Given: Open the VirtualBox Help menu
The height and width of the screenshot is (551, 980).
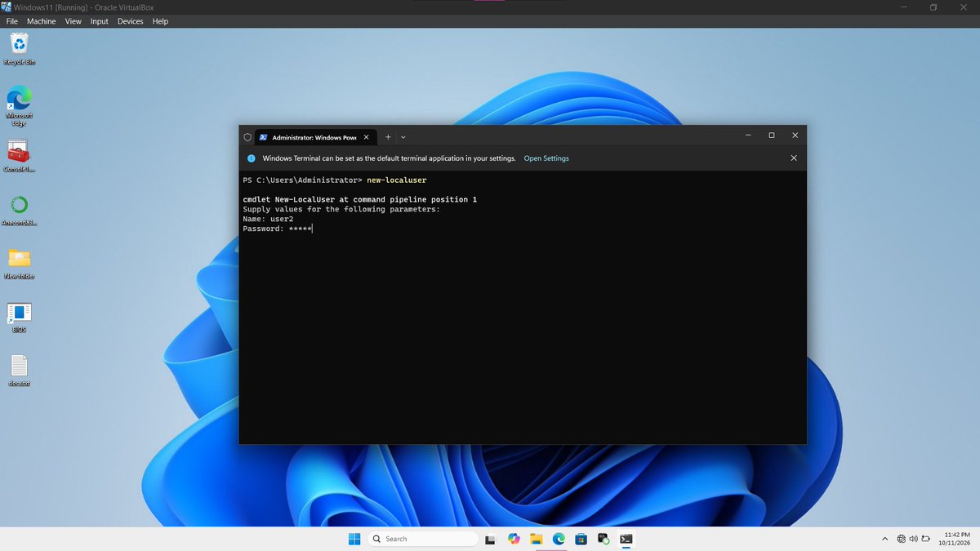Looking at the screenshot, I should [160, 21].
